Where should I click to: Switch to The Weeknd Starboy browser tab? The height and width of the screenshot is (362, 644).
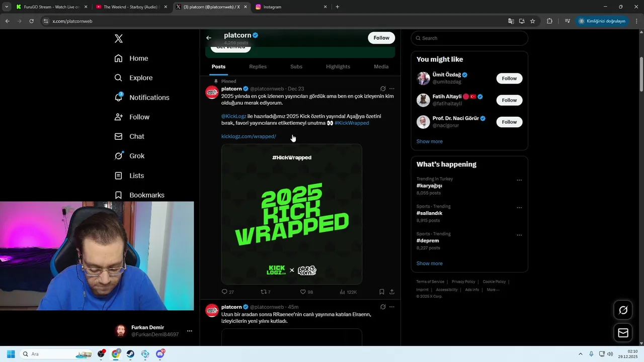pos(131,7)
